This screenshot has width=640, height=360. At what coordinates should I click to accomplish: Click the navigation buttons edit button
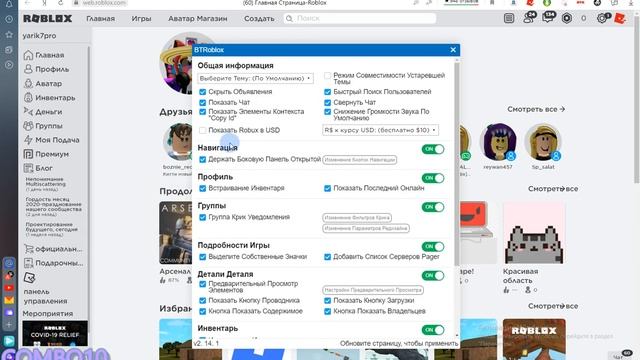(360, 160)
